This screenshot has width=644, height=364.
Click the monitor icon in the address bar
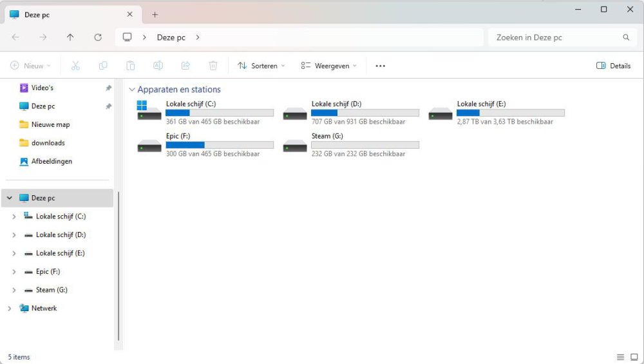coord(128,37)
